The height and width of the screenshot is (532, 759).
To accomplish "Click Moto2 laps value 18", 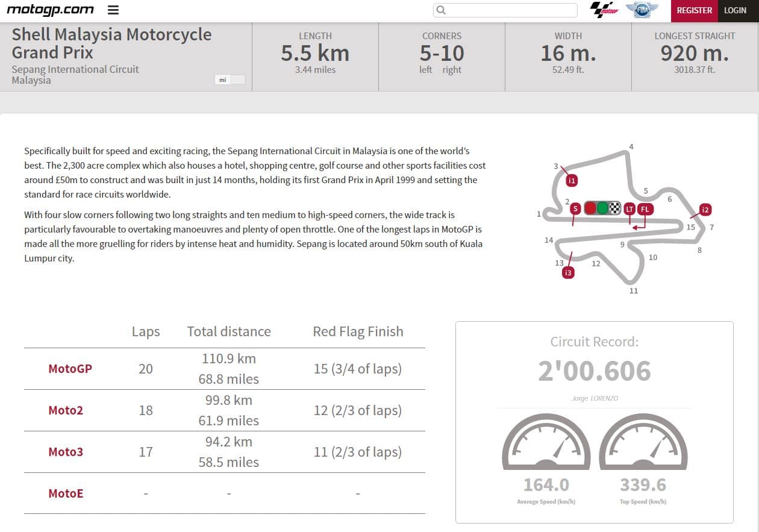I will coord(146,410).
